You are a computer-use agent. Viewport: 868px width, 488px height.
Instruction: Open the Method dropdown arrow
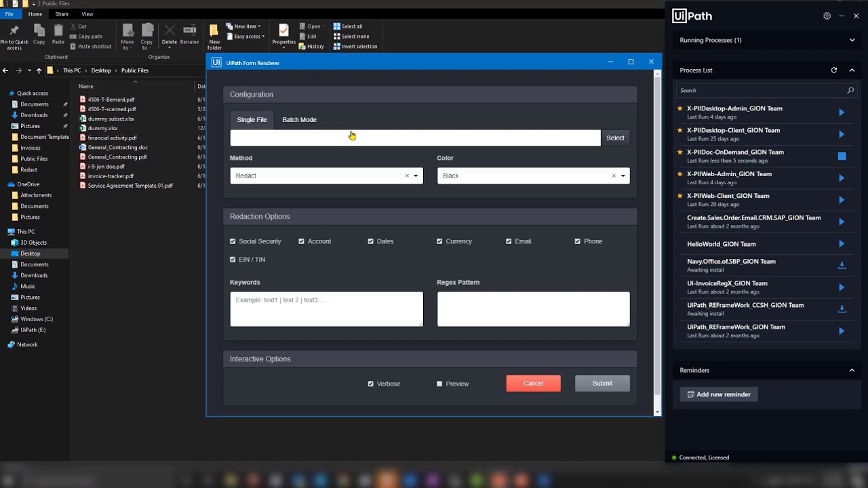(x=416, y=176)
